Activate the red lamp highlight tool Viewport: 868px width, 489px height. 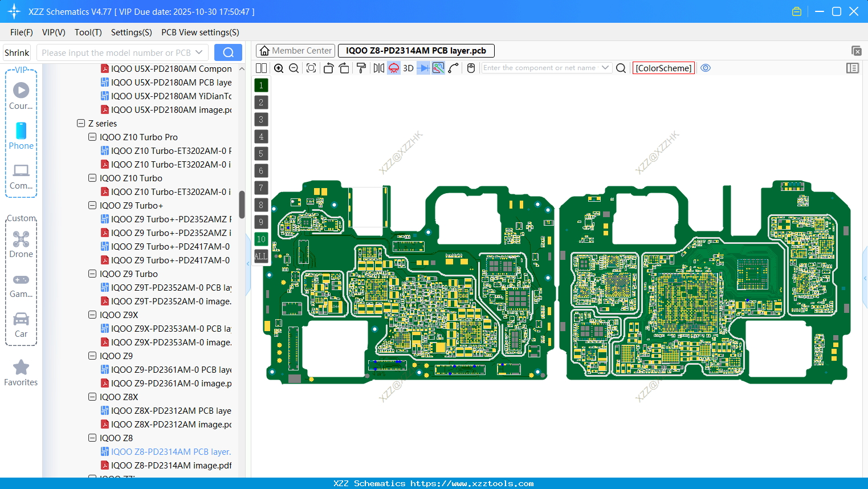(x=393, y=68)
